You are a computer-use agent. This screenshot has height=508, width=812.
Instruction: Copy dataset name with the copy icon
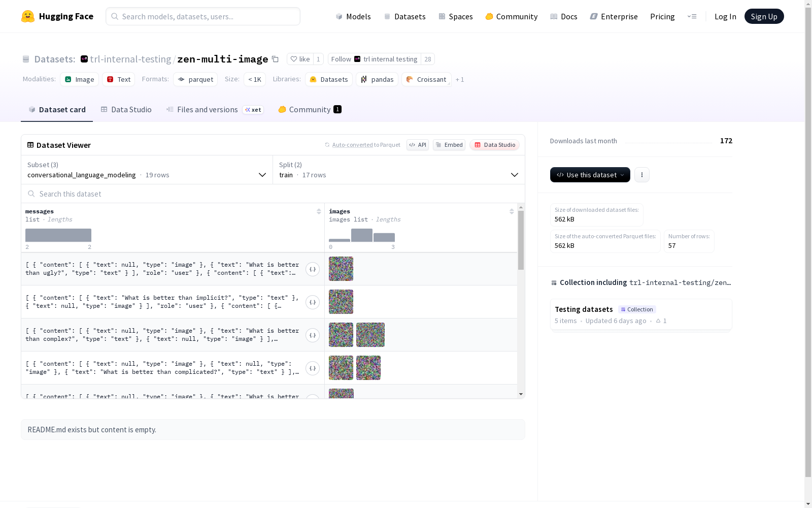pos(275,59)
